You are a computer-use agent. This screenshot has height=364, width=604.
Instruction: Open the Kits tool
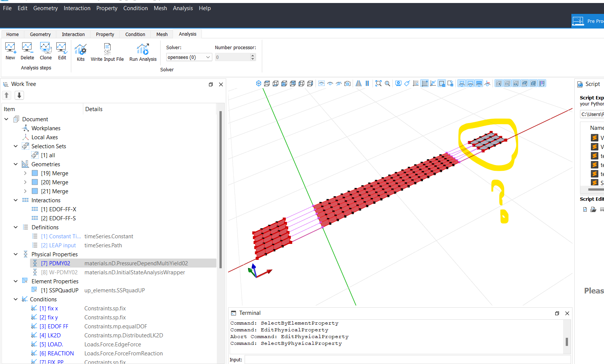click(81, 53)
